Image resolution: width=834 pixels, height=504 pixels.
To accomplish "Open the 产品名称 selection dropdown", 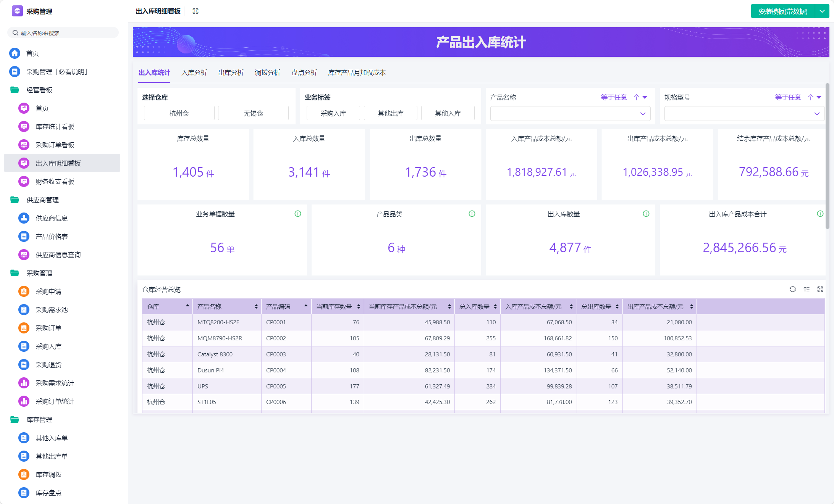I will click(570, 114).
